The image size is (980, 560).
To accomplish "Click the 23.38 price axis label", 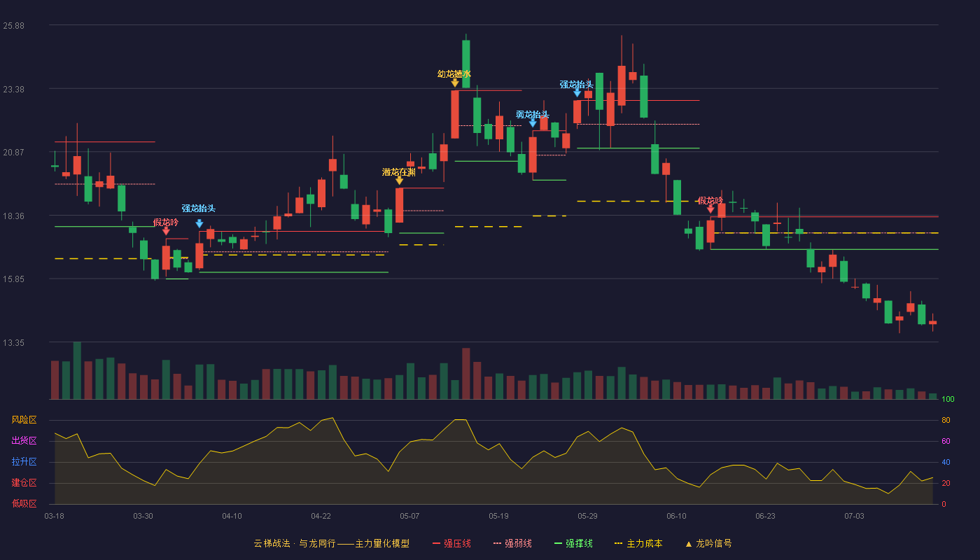I will point(14,89).
